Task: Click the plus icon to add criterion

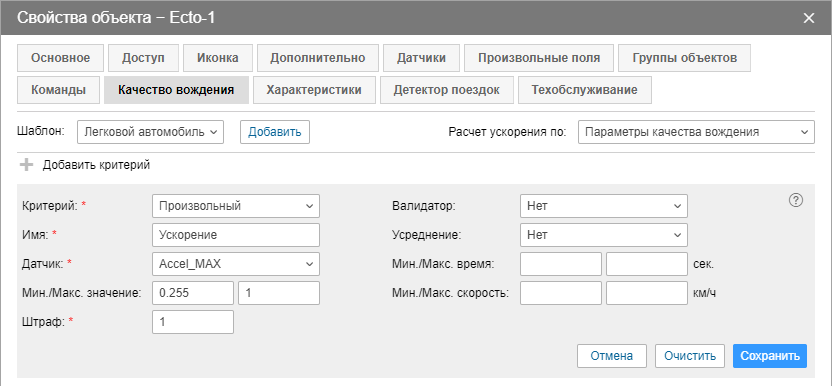Action: point(26,165)
